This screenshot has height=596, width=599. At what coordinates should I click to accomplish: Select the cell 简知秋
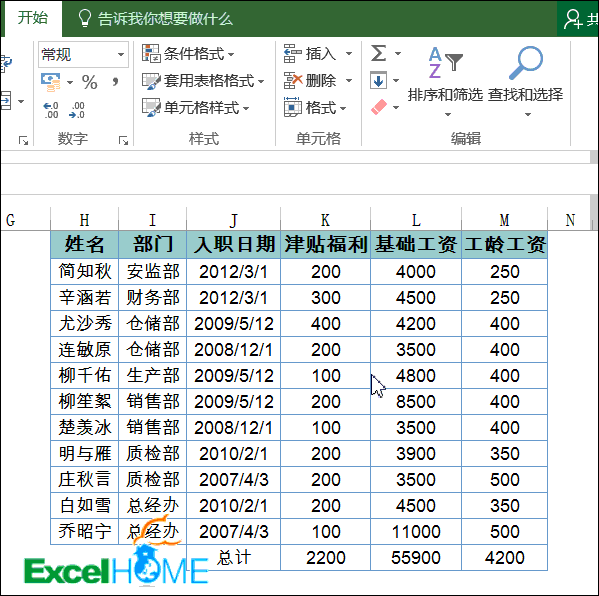pyautogui.click(x=84, y=272)
